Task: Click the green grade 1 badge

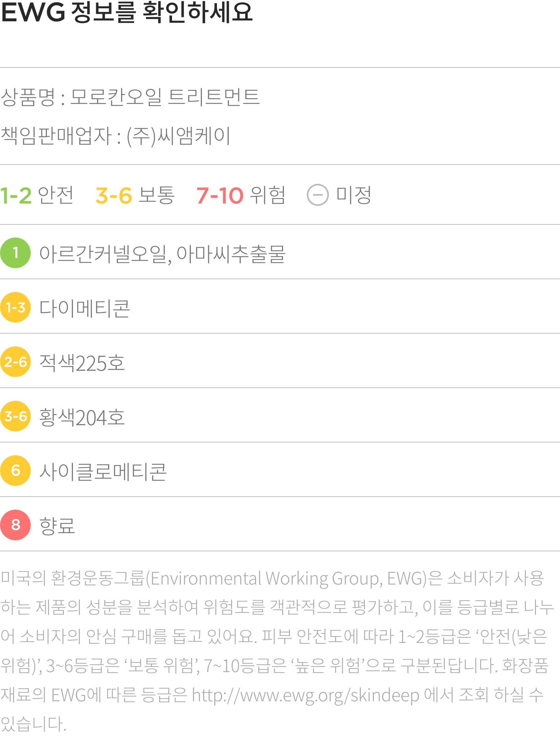Action: [x=15, y=253]
